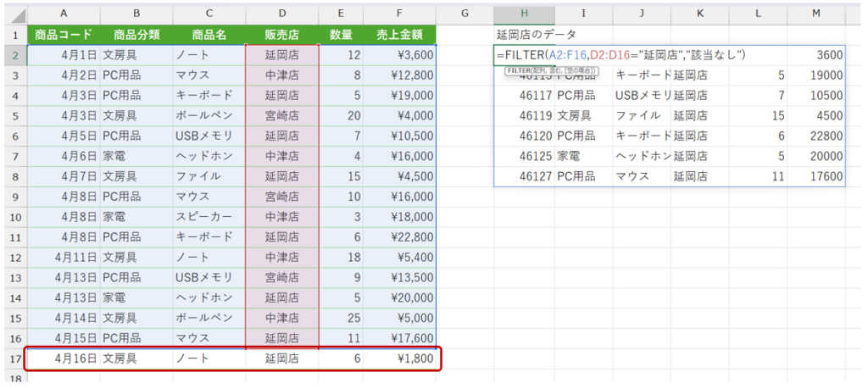
Task: Click the FILTER function argument tooltip
Action: pos(551,71)
